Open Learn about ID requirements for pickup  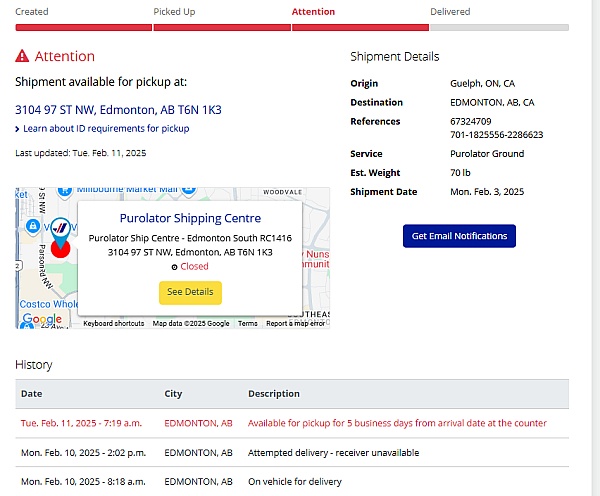[106, 129]
